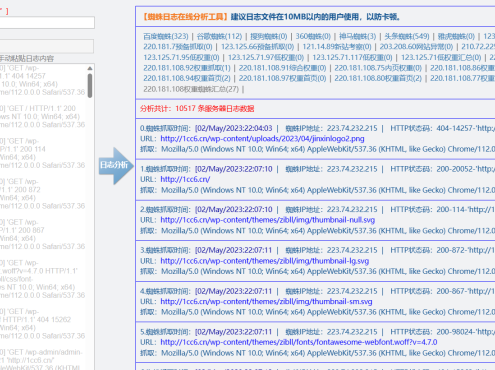
Task: Select the 220.181.108.75内页权重(0) link
Action: click(x=378, y=68)
